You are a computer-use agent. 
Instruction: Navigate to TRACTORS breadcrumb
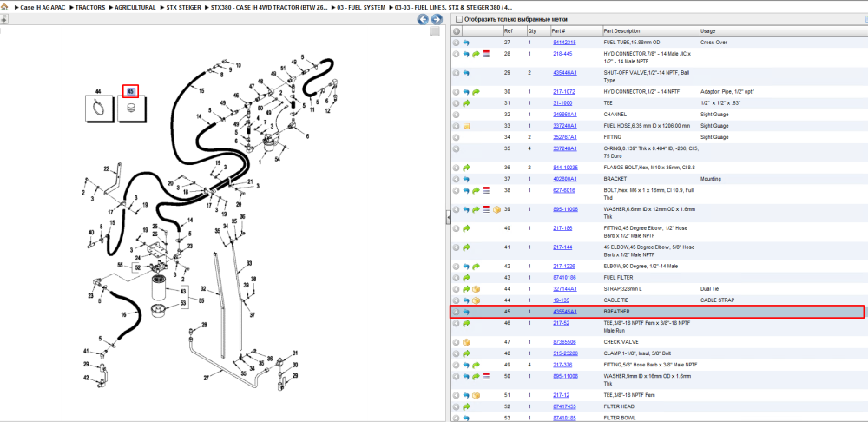pyautogui.click(x=90, y=7)
